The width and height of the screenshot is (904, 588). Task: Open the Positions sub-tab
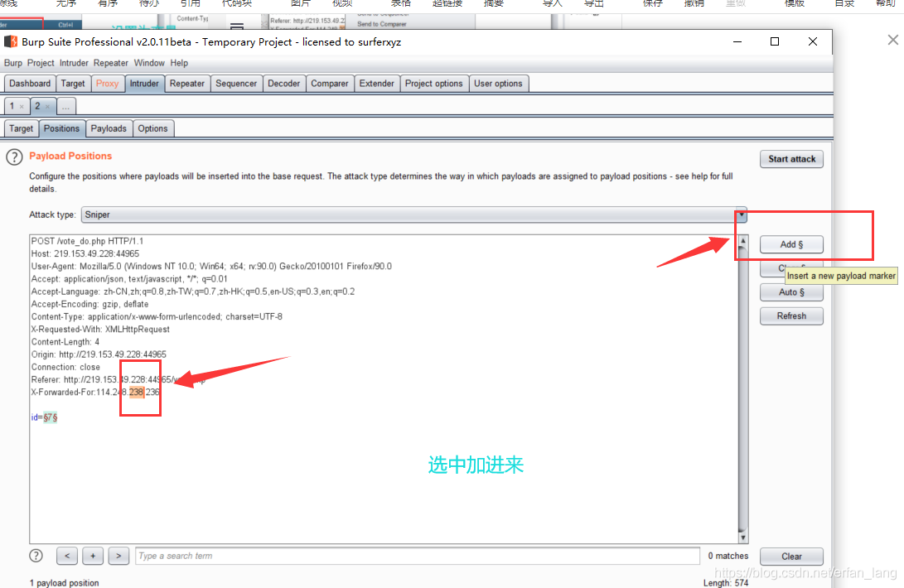pos(61,128)
